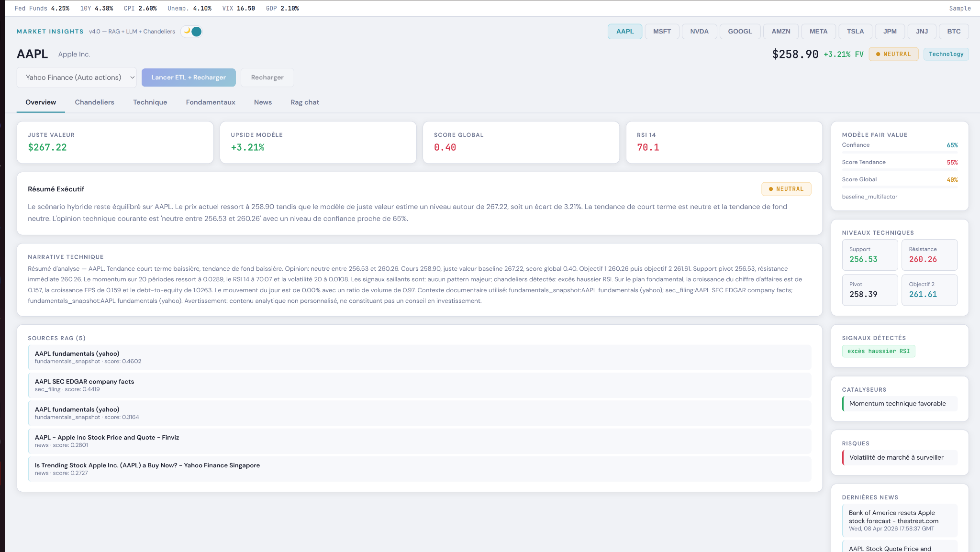
Task: Switch to the Fondamentaux tab
Action: 211,102
